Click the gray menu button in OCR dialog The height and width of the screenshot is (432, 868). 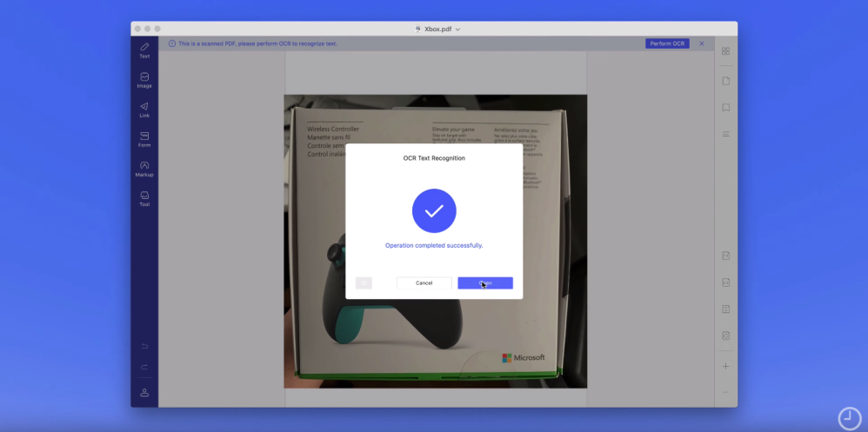[x=364, y=283]
